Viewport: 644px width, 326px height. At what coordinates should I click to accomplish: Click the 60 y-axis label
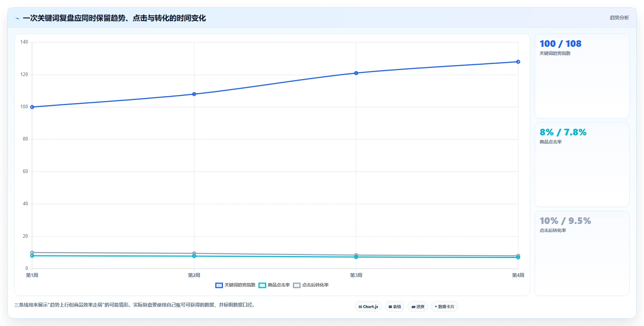click(x=25, y=172)
